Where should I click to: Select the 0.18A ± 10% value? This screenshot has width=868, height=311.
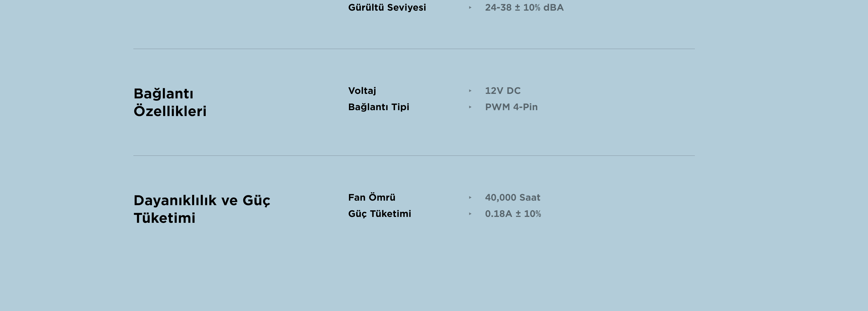pos(513,214)
